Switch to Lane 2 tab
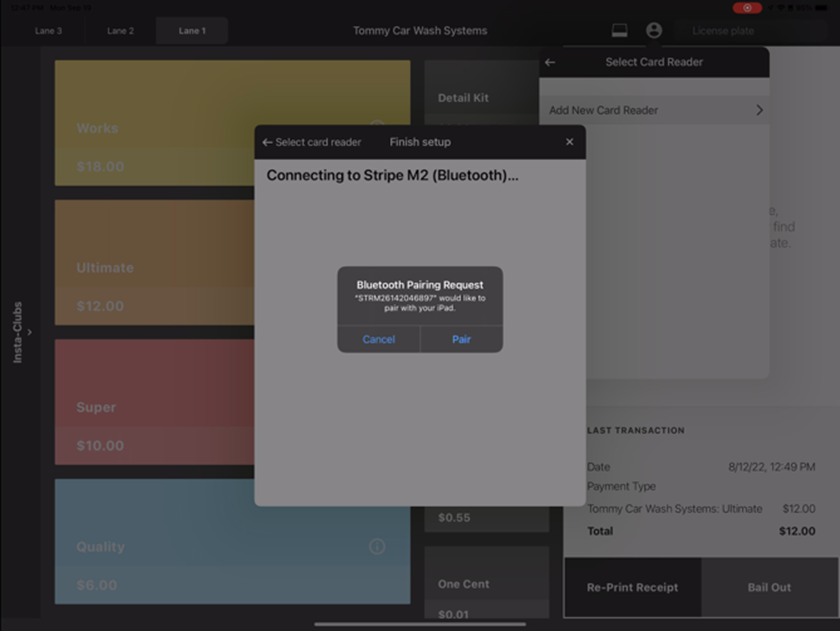The height and width of the screenshot is (631, 840). pyautogui.click(x=120, y=31)
